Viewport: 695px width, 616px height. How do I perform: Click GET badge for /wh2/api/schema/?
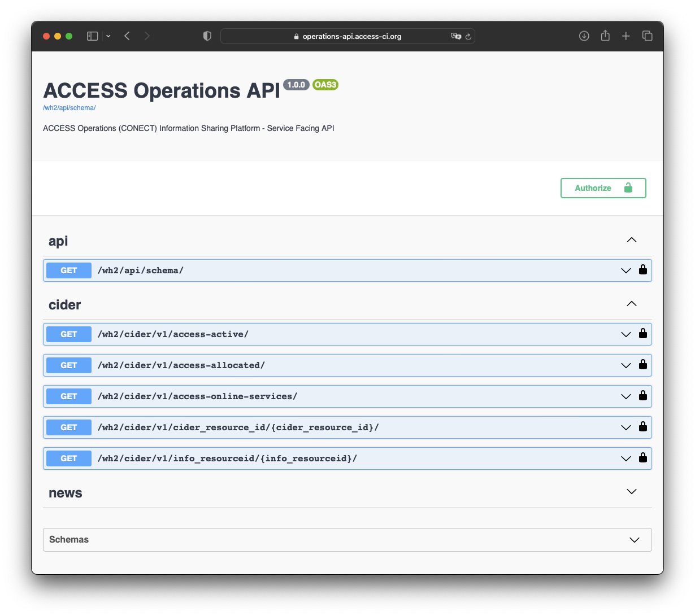tap(69, 270)
